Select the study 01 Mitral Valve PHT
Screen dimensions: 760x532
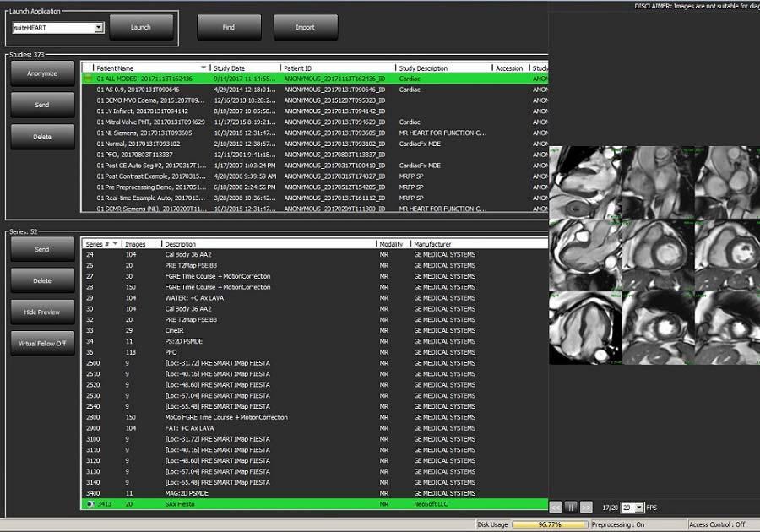click(x=315, y=122)
